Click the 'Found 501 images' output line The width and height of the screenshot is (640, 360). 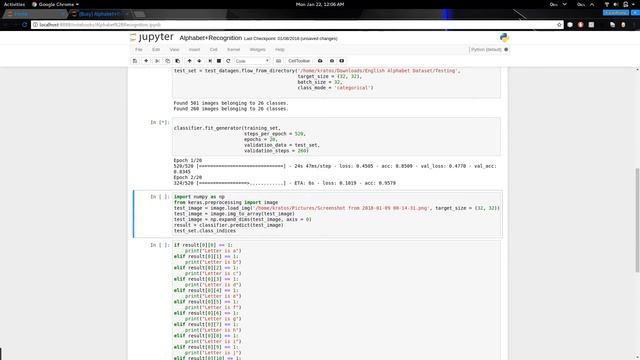click(231, 103)
